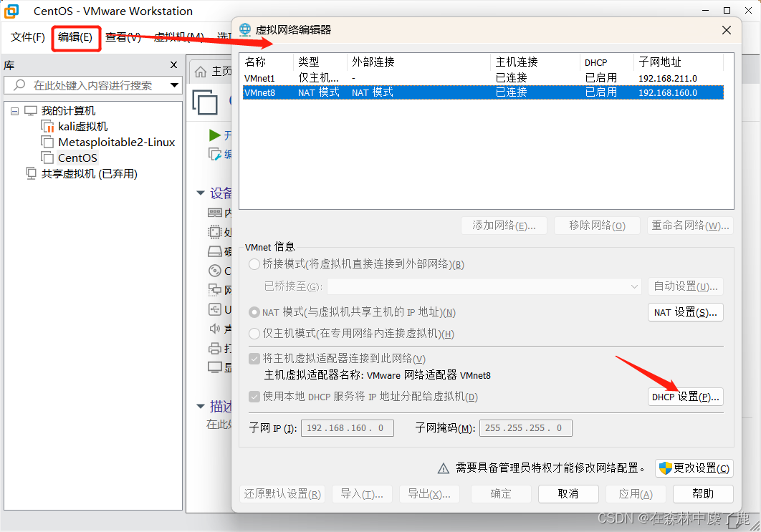Click the 移除网络(O) button
The image size is (761, 532).
click(x=598, y=226)
